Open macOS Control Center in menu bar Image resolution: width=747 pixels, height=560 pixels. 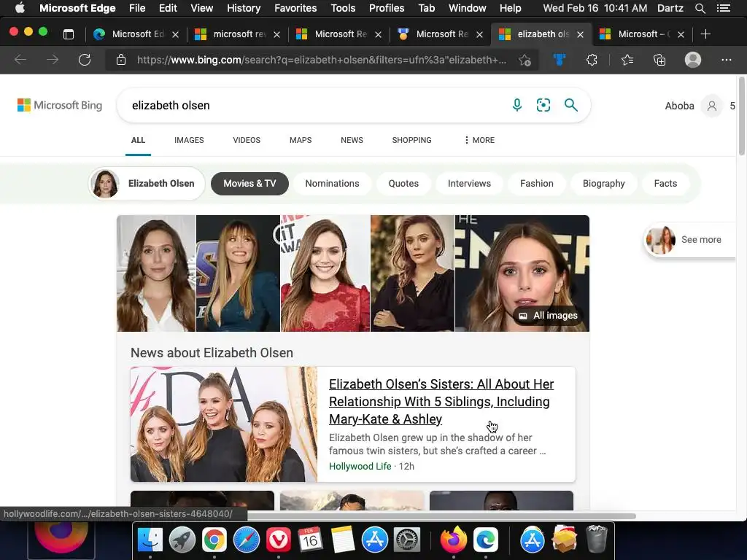pos(723,8)
